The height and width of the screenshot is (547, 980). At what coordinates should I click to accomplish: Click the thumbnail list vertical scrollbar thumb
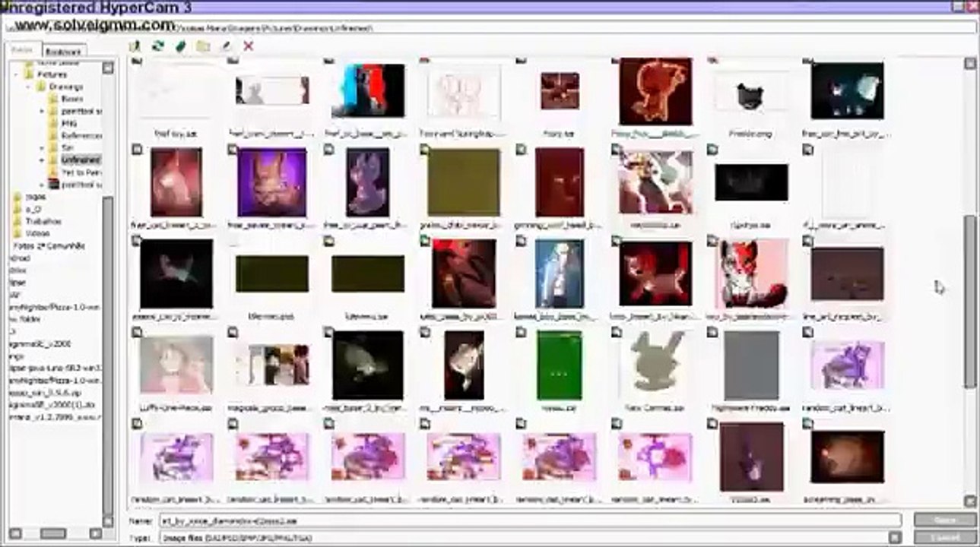[x=970, y=300]
